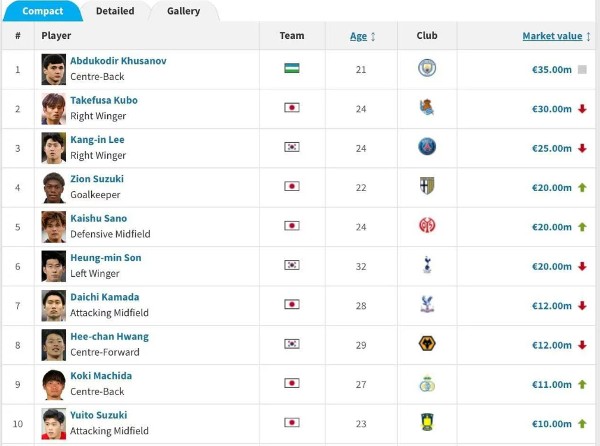Click Crystal Palace crest for Daichi Kamada
This screenshot has width=600, height=446.
tap(427, 305)
